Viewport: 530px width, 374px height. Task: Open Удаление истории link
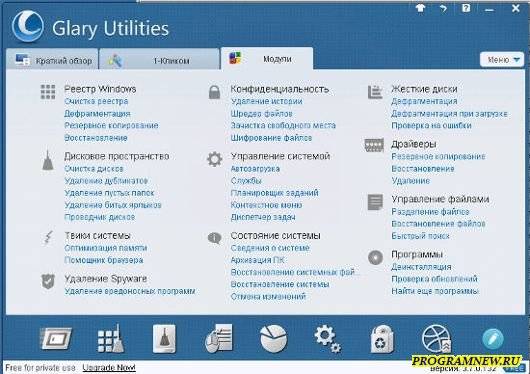[x=267, y=101]
